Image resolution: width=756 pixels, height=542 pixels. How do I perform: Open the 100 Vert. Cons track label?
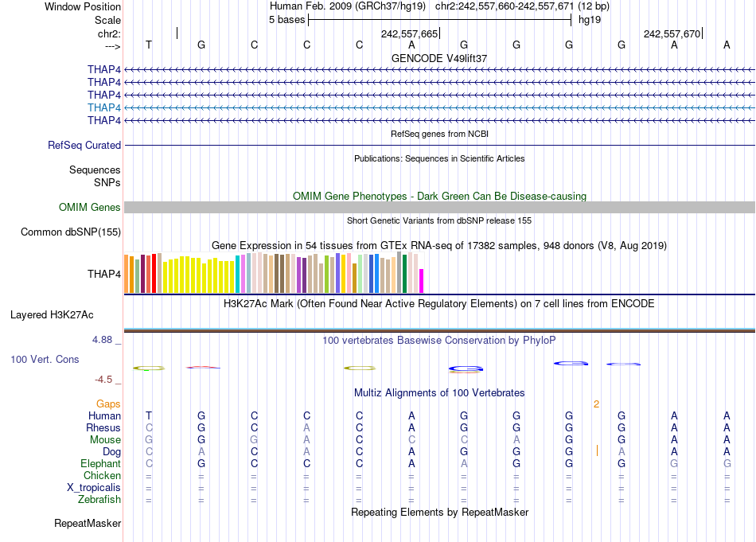pyautogui.click(x=45, y=359)
